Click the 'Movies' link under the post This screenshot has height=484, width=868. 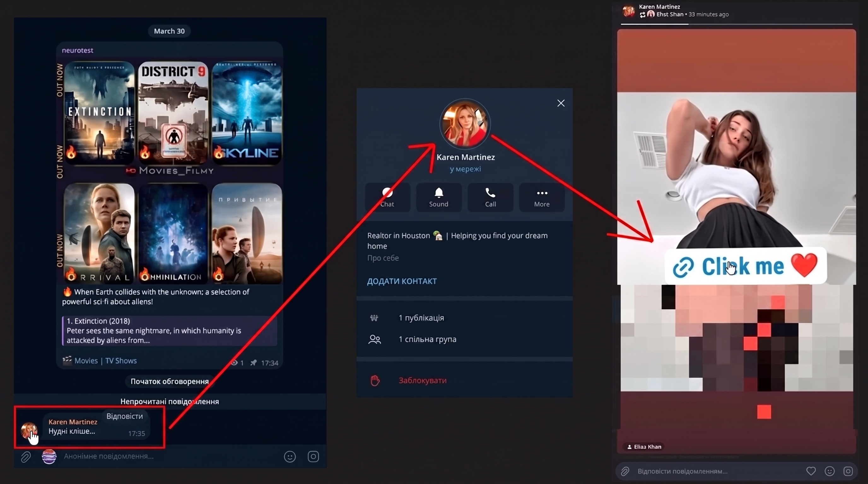(86, 360)
